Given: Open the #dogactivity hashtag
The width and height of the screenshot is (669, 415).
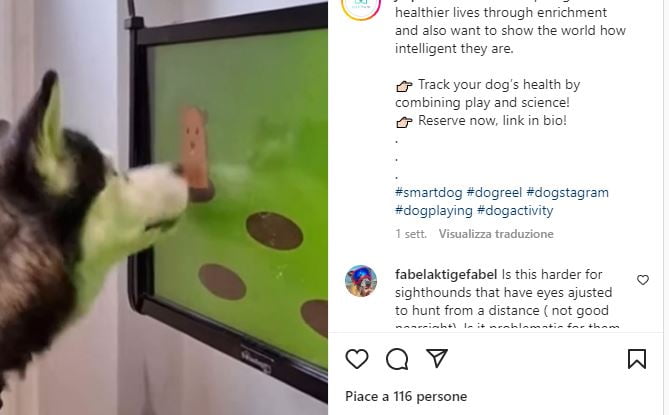Looking at the screenshot, I should 515,210.
